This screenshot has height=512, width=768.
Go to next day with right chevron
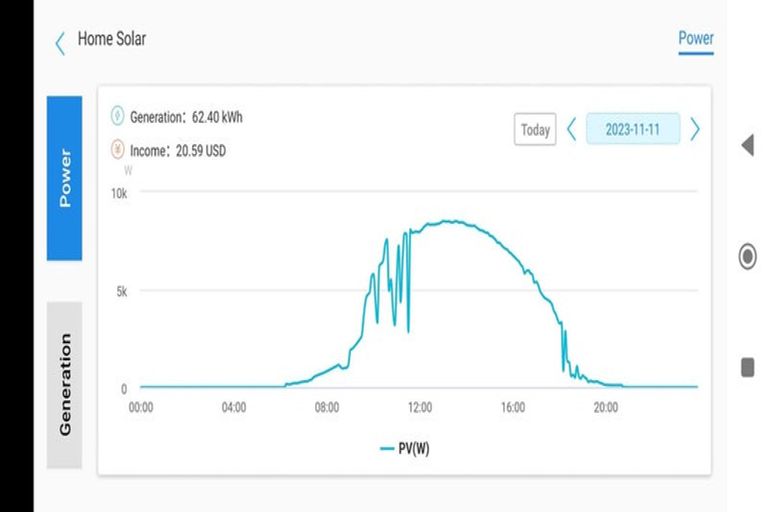tap(695, 129)
